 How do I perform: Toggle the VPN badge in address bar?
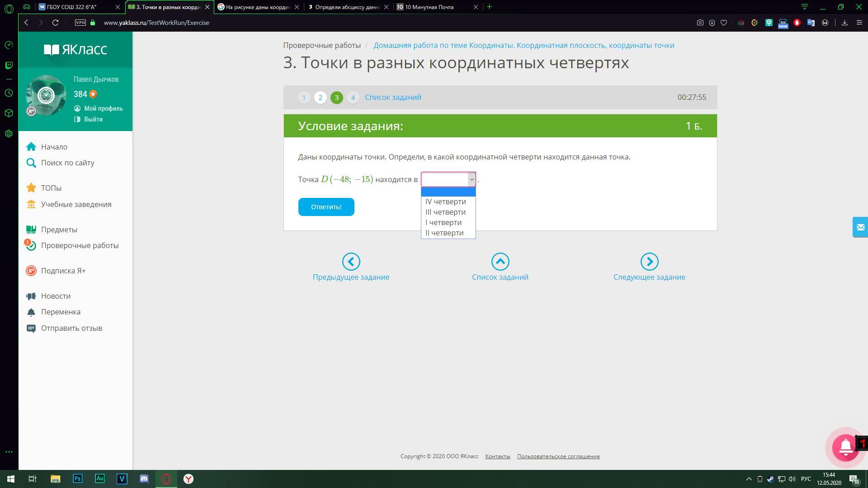80,23
